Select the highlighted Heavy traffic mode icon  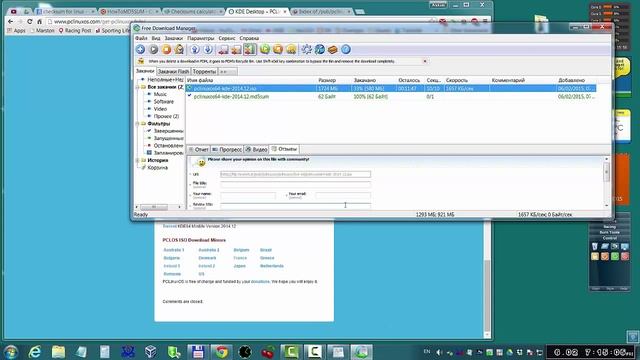coord(250,49)
